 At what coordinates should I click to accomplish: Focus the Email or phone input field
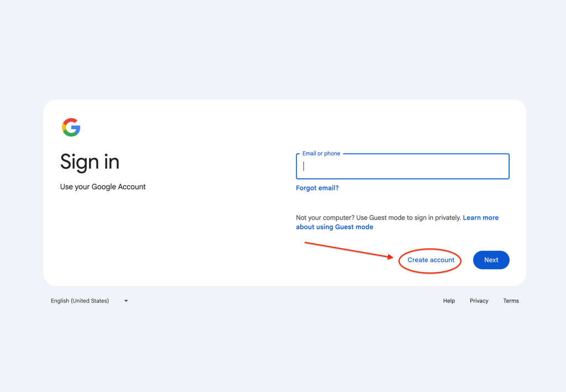click(x=402, y=167)
